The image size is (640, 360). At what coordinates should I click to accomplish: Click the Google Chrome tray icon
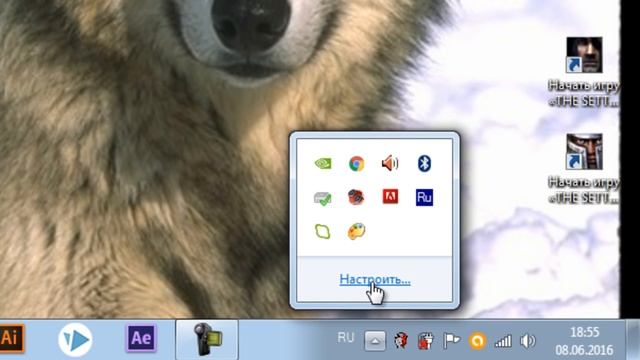[x=356, y=164]
